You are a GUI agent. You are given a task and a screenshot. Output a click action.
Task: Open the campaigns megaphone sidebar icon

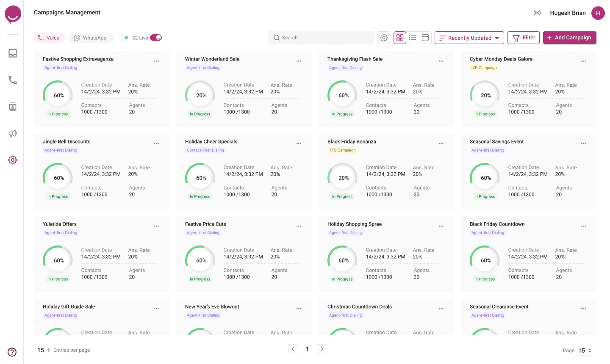(13, 134)
